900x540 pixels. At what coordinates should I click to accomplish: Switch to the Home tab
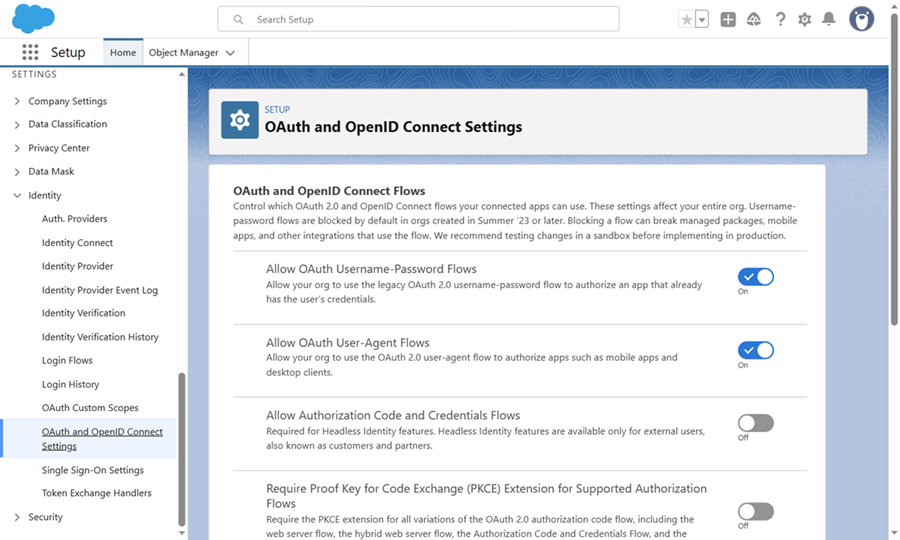coord(123,53)
